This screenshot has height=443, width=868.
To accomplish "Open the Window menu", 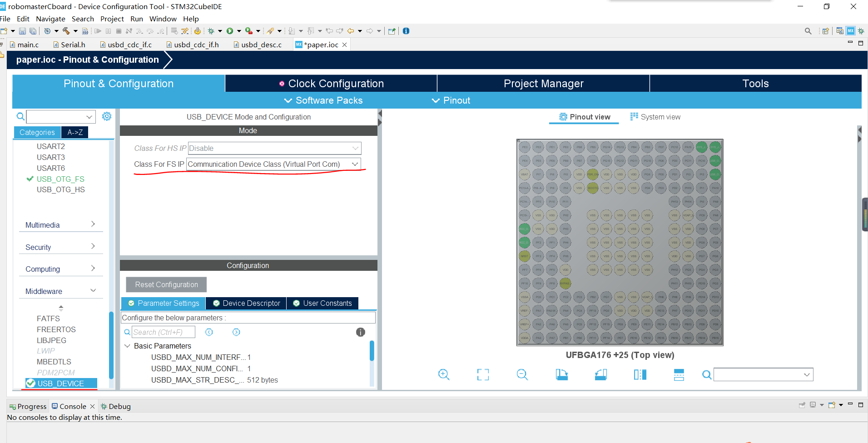I will [x=163, y=19].
